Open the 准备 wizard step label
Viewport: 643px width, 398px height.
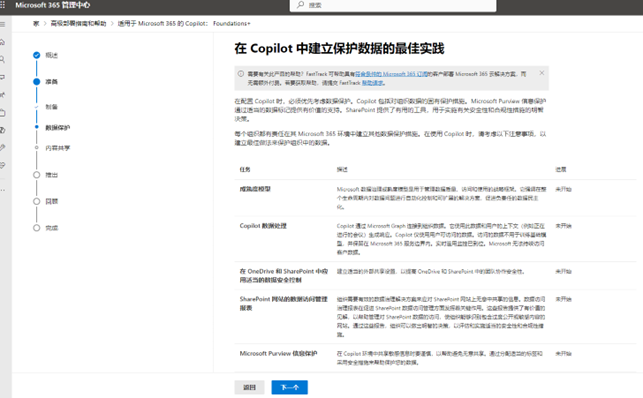52,82
